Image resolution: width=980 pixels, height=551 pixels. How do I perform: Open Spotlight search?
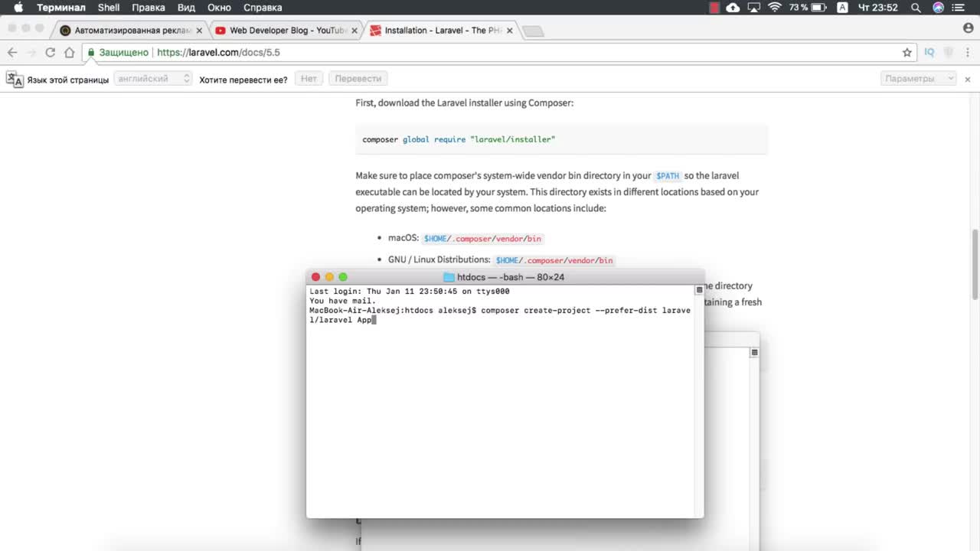(x=916, y=8)
